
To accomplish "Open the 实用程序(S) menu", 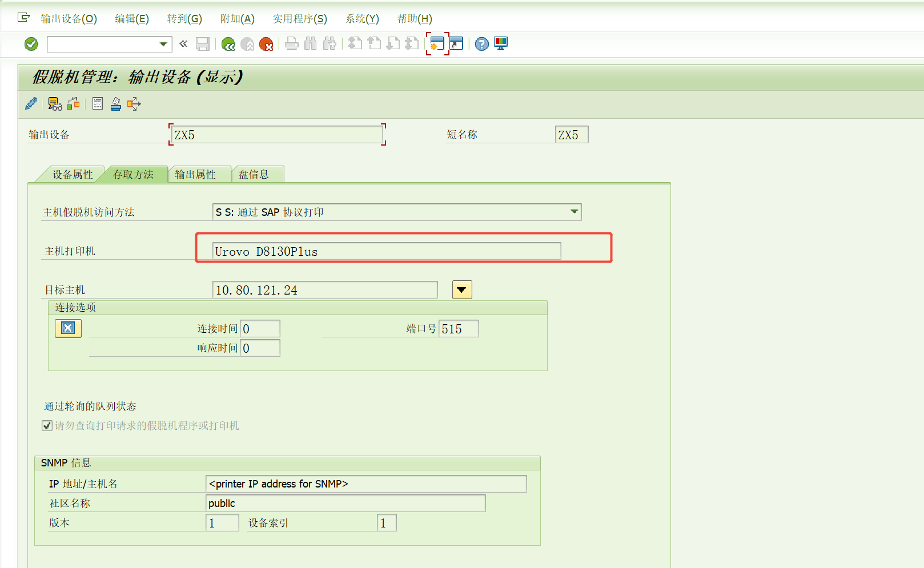I will pyautogui.click(x=299, y=19).
